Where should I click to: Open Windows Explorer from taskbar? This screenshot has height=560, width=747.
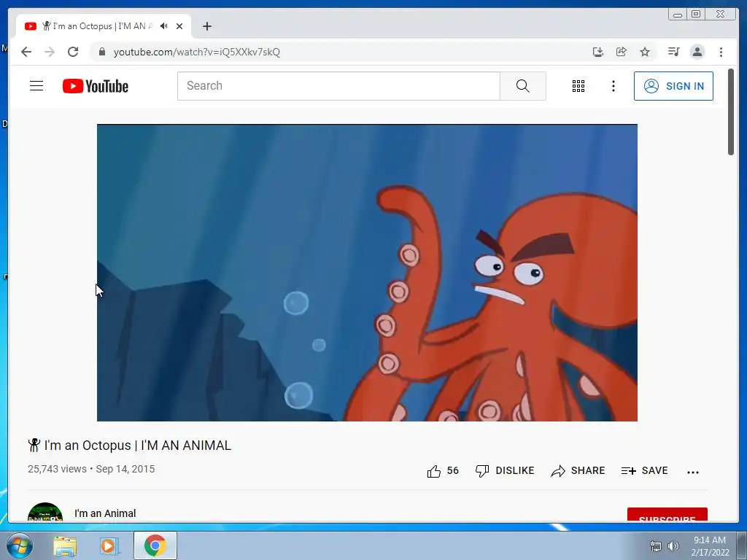click(x=65, y=545)
